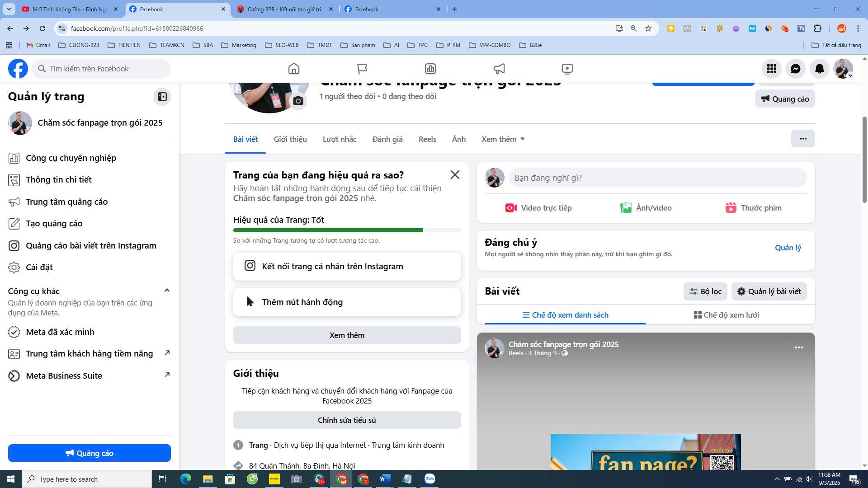Switch to the Reels tab
Screen dimensions: 868x488
[x=427, y=139]
